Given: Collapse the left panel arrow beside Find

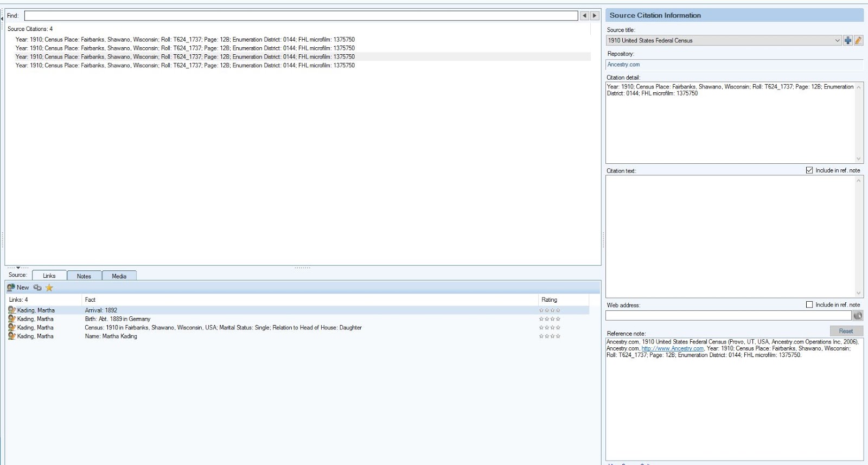Looking at the screenshot, I should [x=2, y=18].
